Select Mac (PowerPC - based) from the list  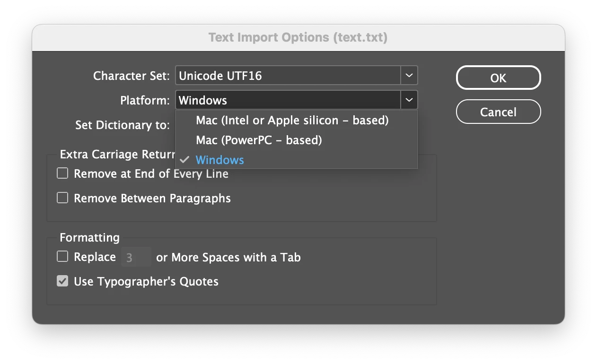259,140
